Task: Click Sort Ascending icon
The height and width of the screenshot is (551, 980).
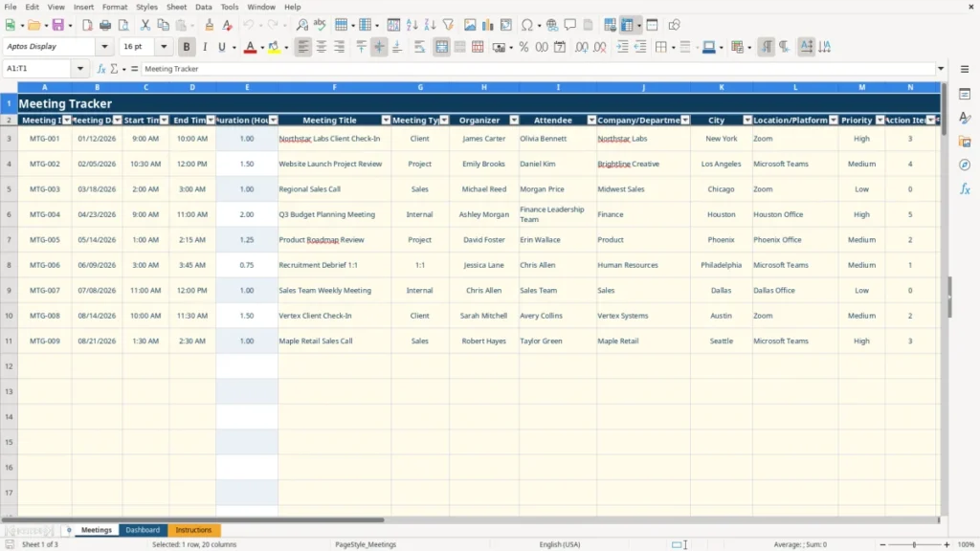Action: click(x=412, y=25)
